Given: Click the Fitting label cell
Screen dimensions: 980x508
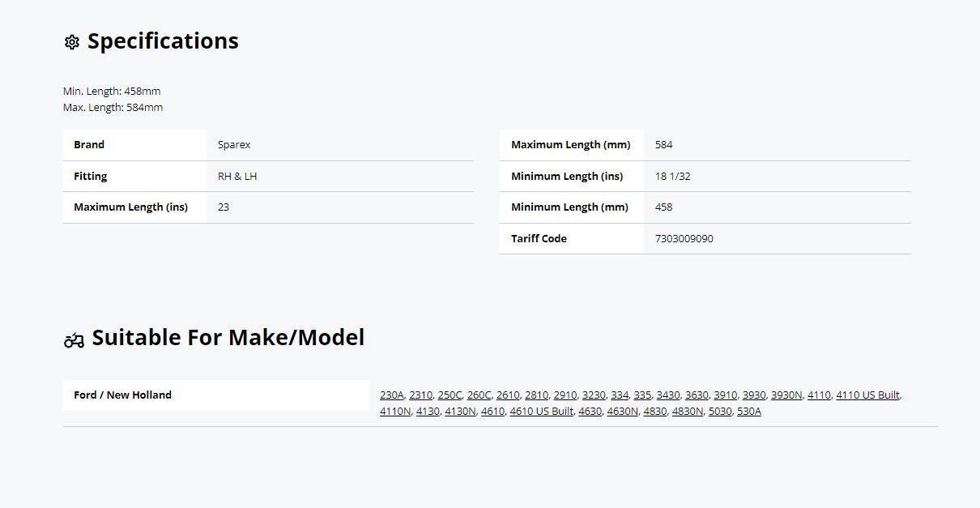Looking at the screenshot, I should (x=134, y=176).
